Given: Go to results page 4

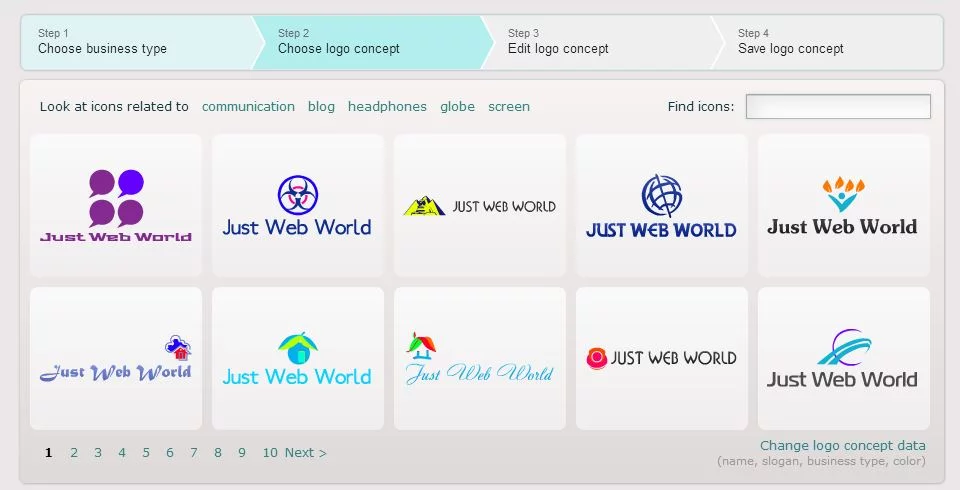Looking at the screenshot, I should (122, 453).
